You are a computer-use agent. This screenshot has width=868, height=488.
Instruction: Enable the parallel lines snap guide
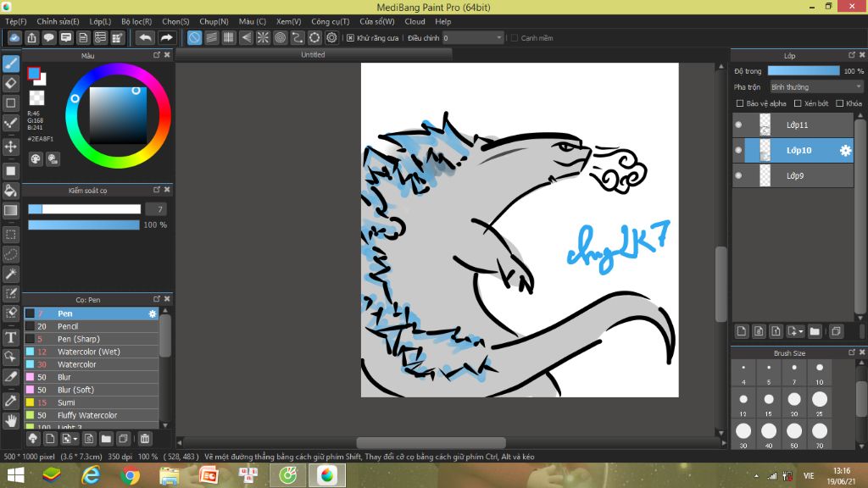[211, 37]
